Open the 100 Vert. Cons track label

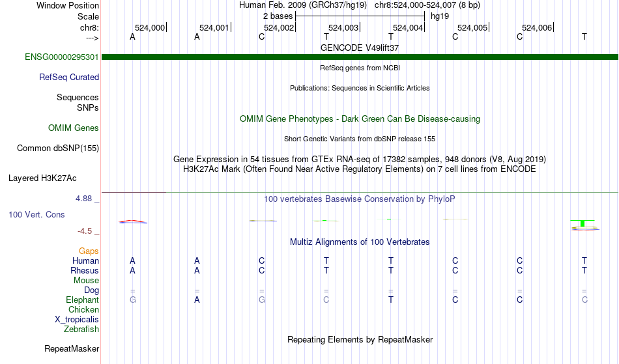[x=36, y=215]
